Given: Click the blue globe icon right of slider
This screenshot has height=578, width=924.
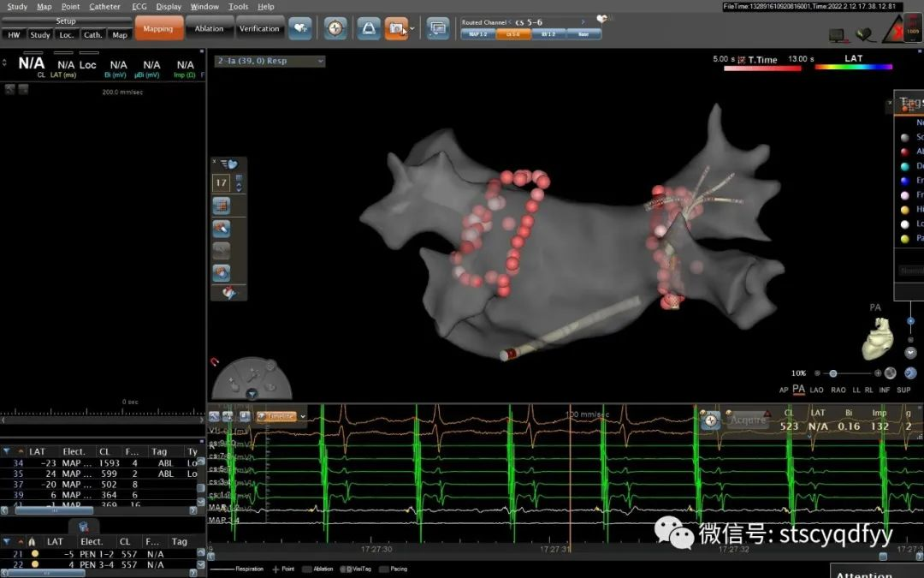Looking at the screenshot, I should coord(910,372).
